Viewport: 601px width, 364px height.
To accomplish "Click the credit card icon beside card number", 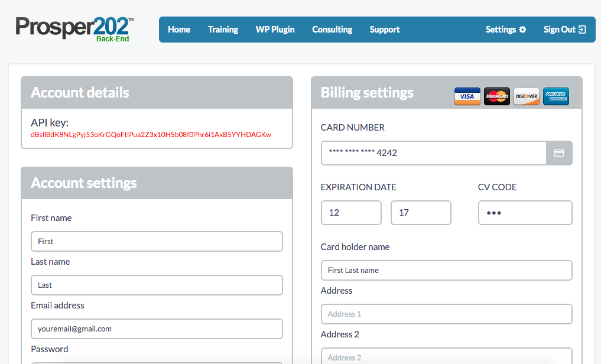I will coord(559,153).
